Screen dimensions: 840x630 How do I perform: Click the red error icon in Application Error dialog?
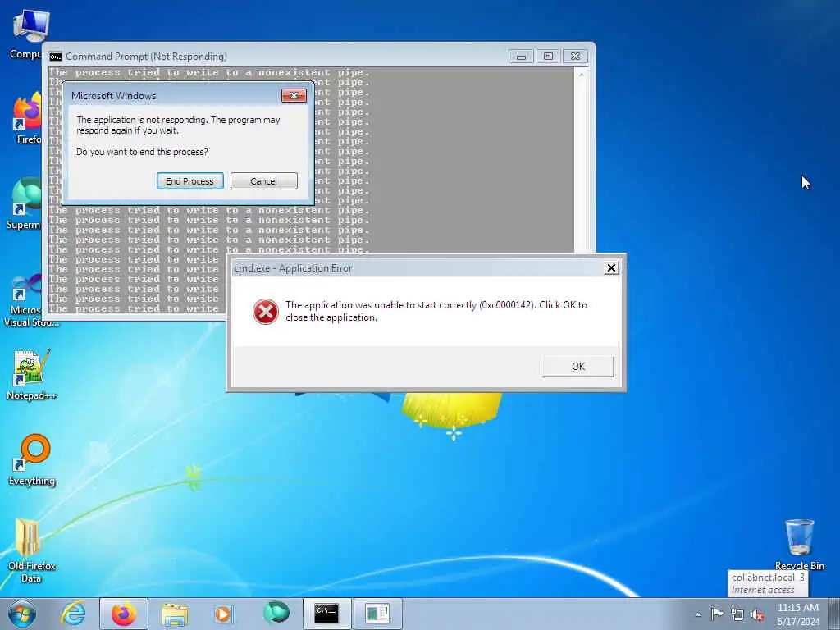pos(266,312)
